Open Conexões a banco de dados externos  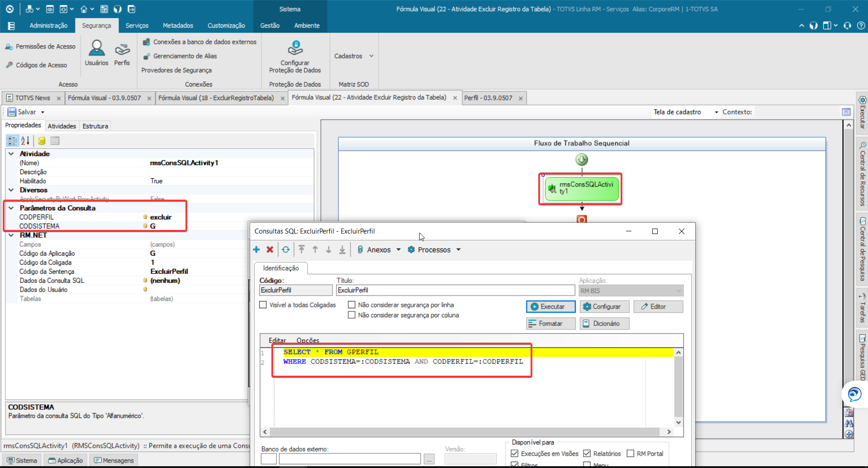click(x=199, y=42)
